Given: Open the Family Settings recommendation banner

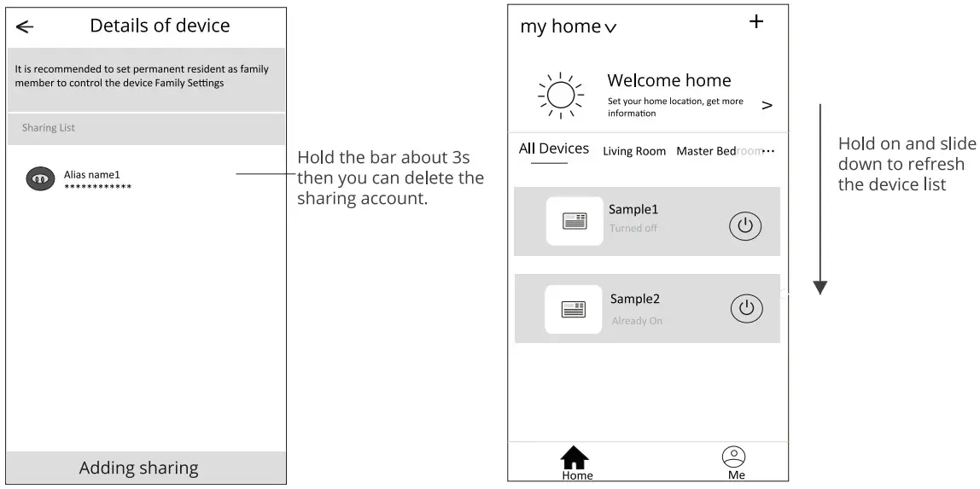Looking at the screenshot, I should (146, 76).
